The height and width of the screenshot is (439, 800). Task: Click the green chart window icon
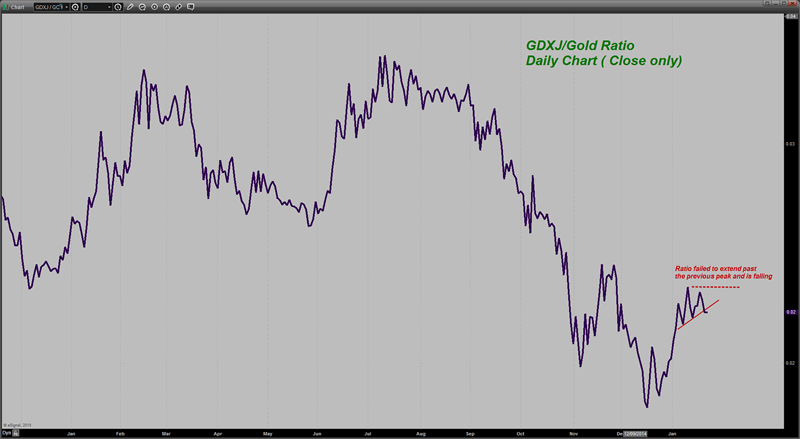pyautogui.click(x=6, y=7)
